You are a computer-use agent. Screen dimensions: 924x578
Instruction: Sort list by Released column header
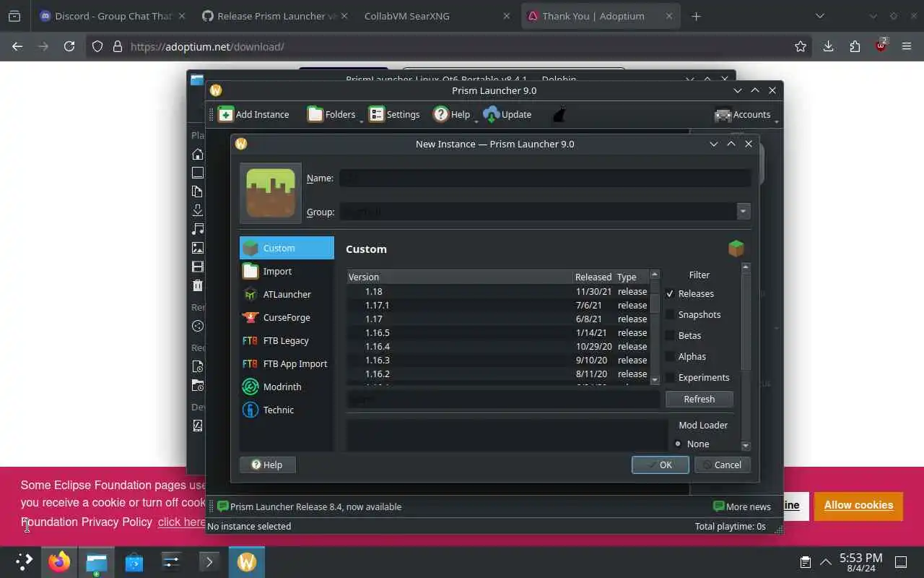[x=593, y=277]
